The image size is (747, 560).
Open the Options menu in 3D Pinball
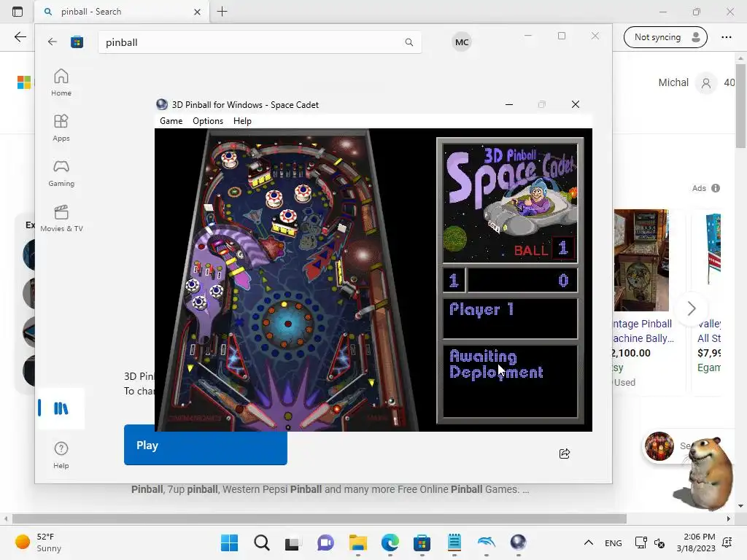(x=208, y=121)
